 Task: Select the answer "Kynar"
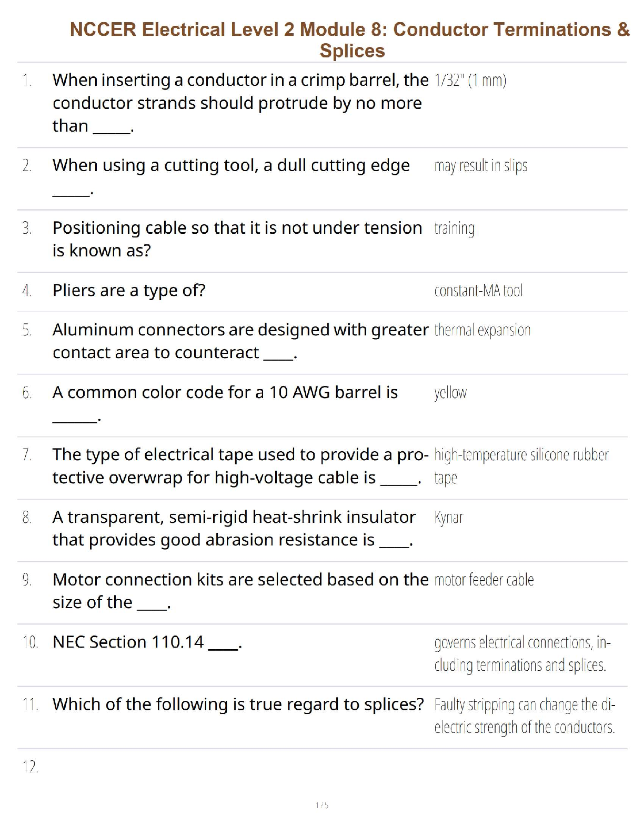pyautogui.click(x=449, y=518)
